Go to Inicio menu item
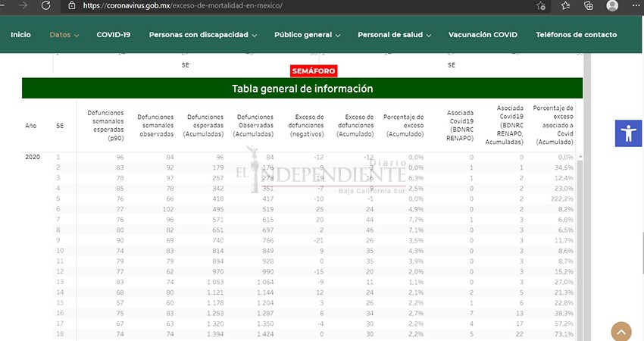The height and width of the screenshot is (341, 644). tap(20, 35)
